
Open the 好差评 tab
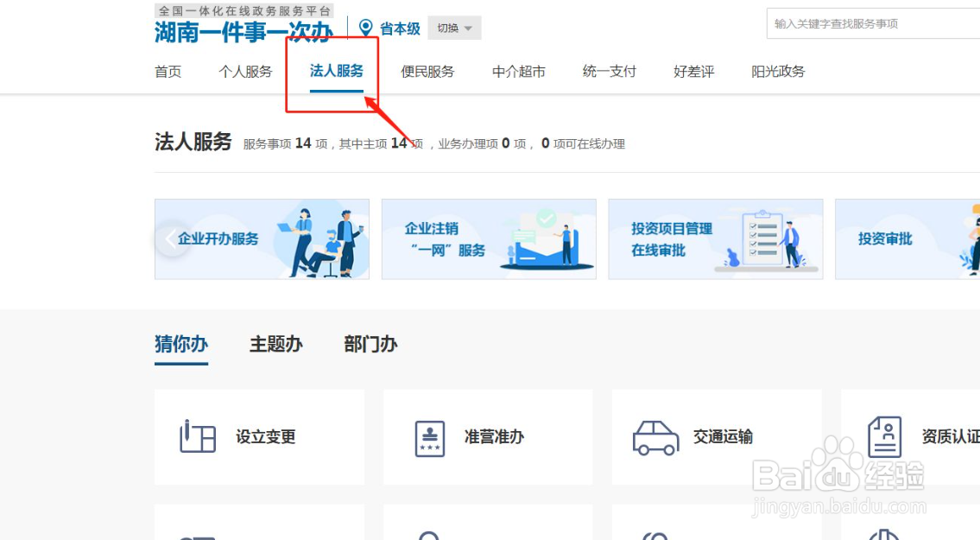coord(693,72)
